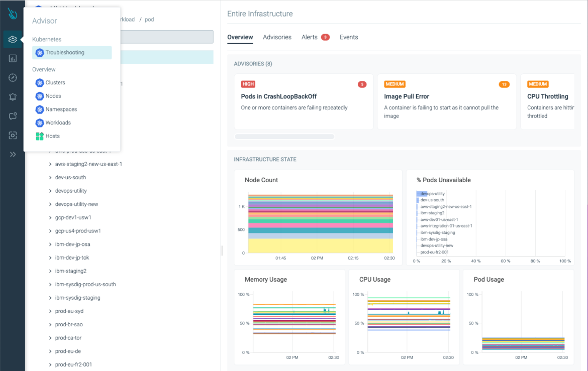Click the Troubleshooting Kubernetes icon
Viewport: 588px width, 371px height.
point(40,53)
